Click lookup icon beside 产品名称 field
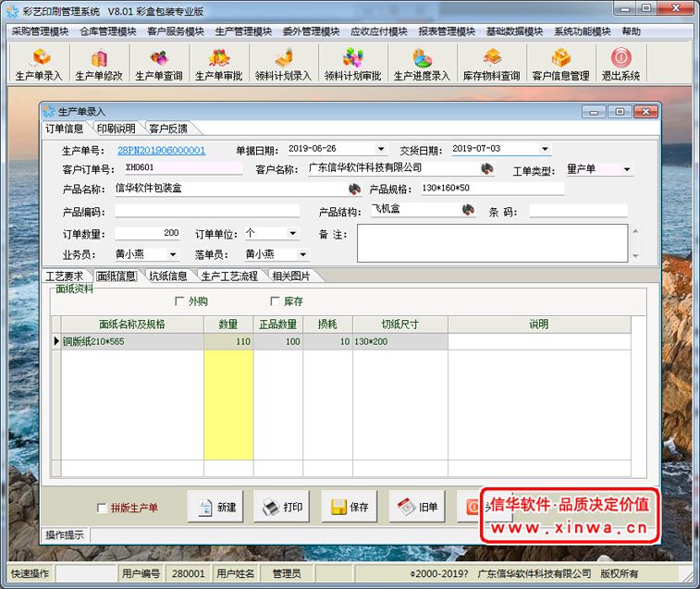 [x=354, y=189]
